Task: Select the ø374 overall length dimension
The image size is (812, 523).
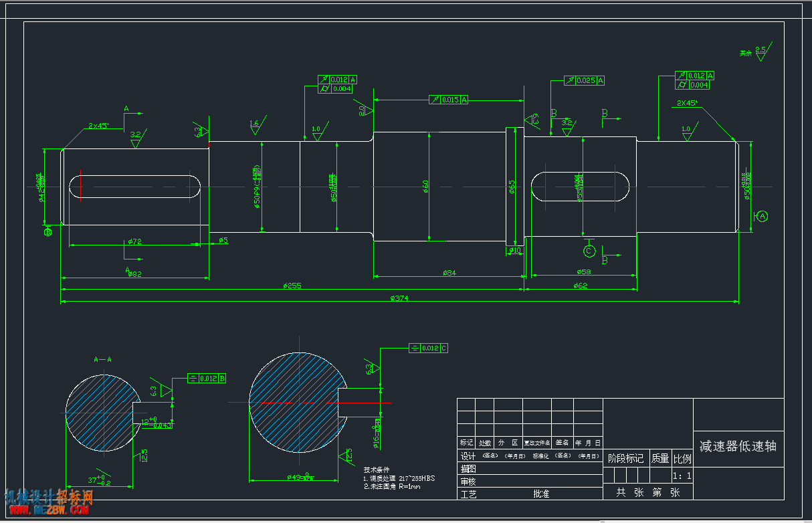Action: [x=399, y=298]
